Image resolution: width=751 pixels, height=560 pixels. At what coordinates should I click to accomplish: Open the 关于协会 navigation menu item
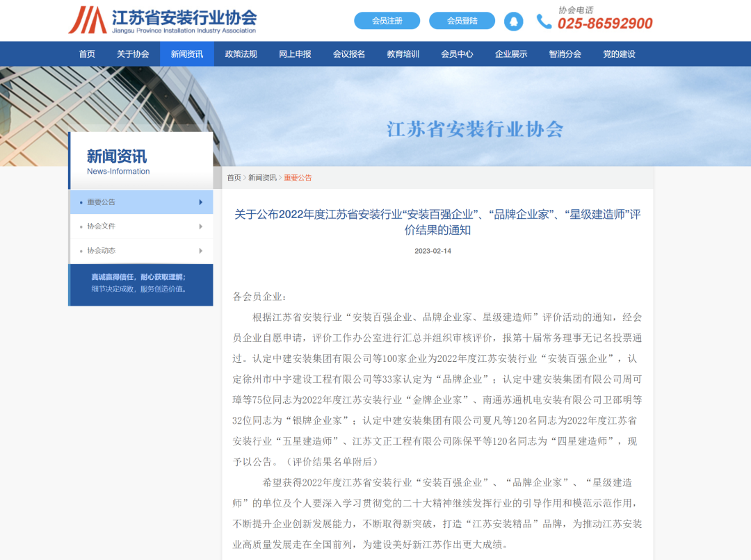pos(134,53)
